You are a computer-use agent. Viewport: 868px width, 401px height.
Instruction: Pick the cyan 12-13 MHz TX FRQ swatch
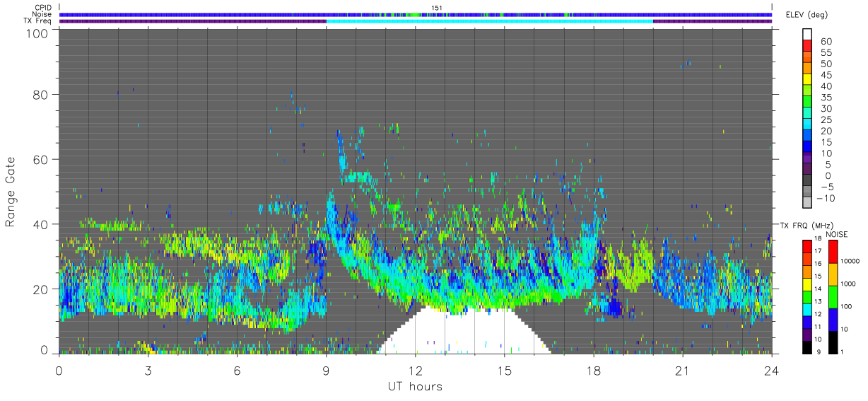tap(807, 308)
